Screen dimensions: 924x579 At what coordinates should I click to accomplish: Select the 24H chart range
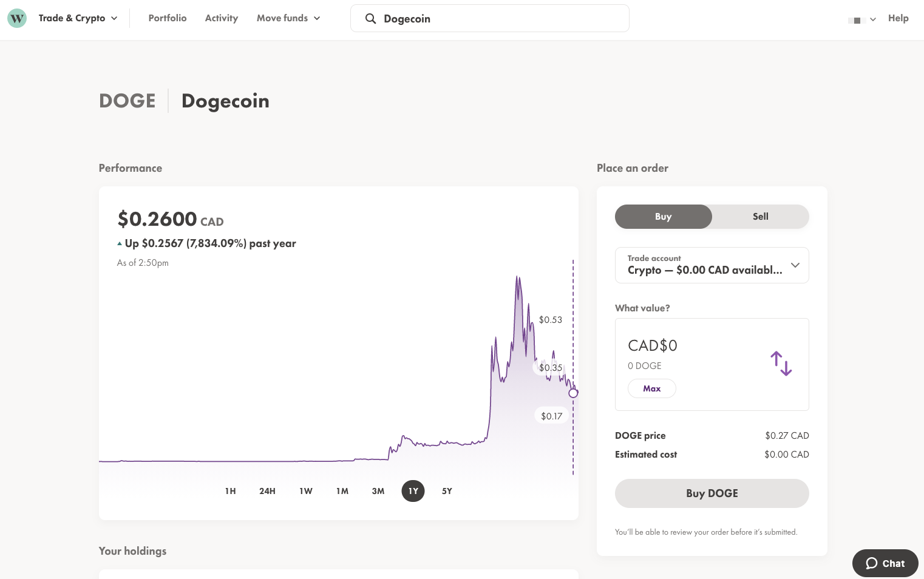tap(267, 491)
